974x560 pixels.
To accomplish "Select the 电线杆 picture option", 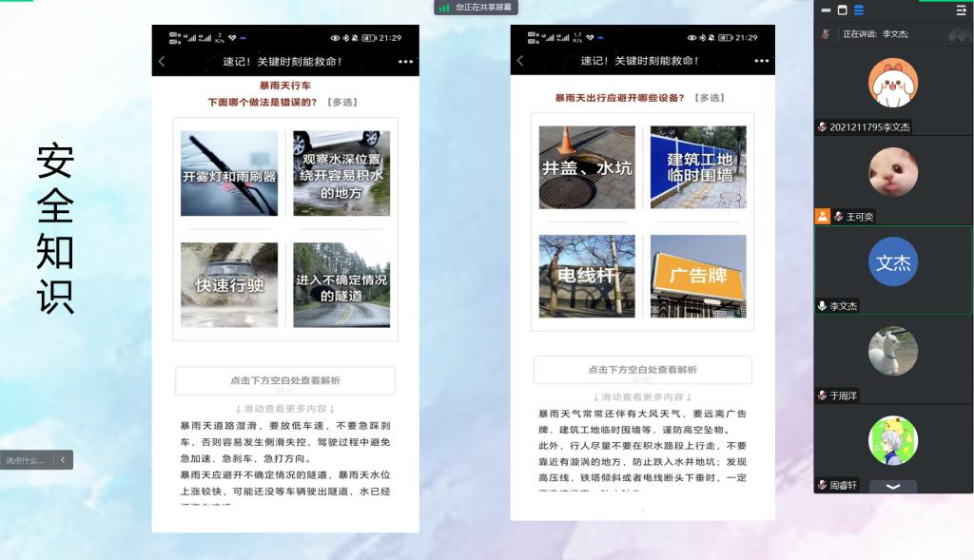I will (587, 276).
